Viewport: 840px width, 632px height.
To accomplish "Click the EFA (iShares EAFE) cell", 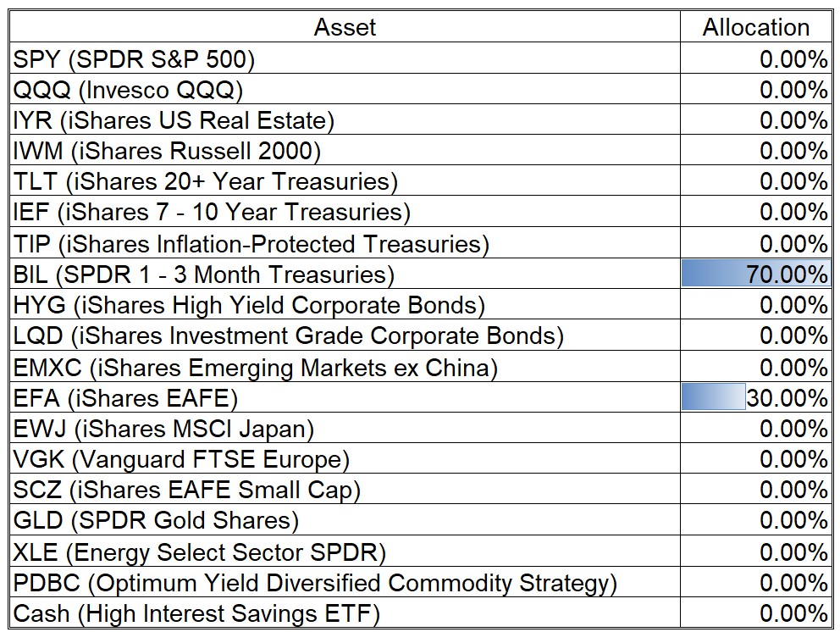I will click(x=125, y=397).
